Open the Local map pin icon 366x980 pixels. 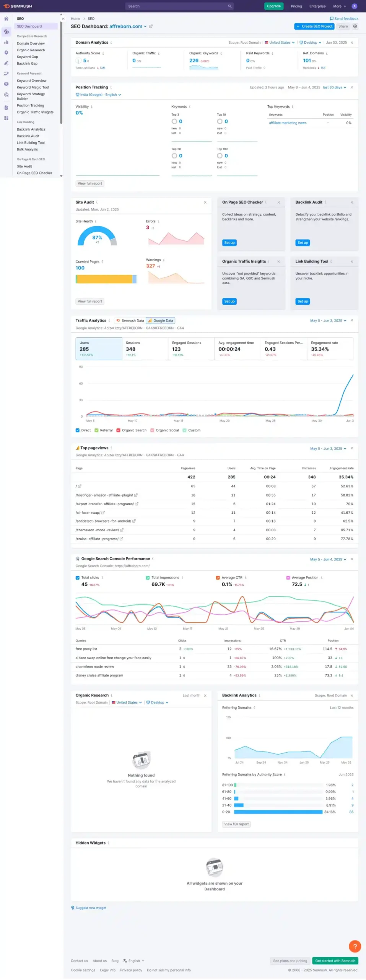point(6,53)
